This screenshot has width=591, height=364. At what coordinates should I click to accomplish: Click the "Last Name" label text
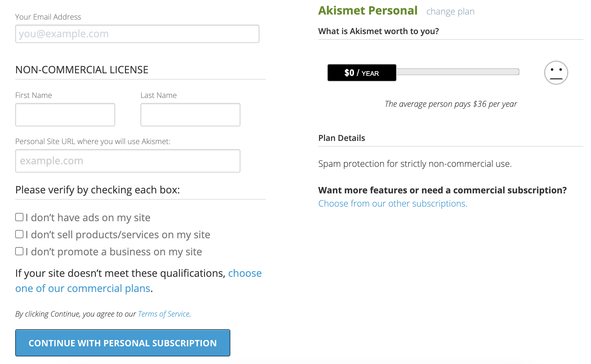[159, 95]
